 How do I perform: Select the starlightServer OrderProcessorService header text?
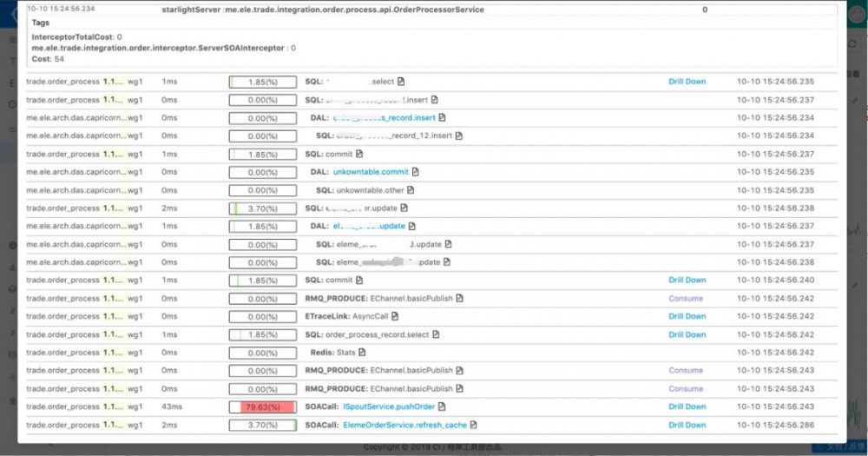click(323, 10)
